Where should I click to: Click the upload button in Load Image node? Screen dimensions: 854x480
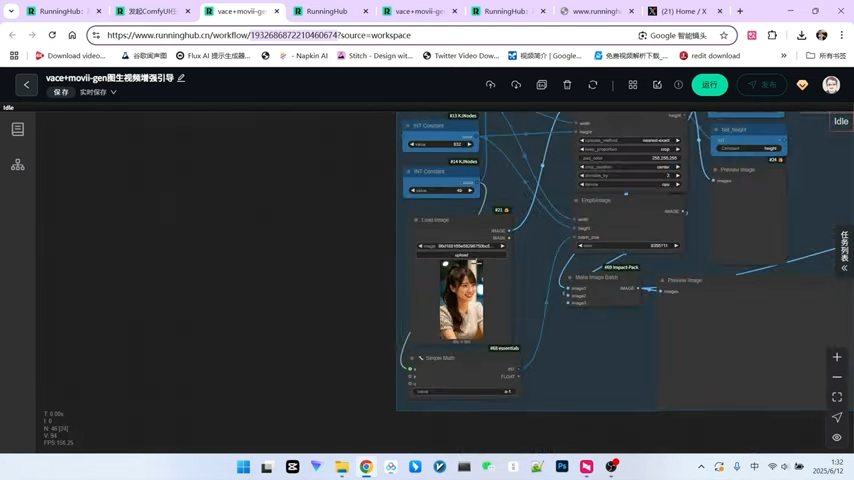pos(461,255)
